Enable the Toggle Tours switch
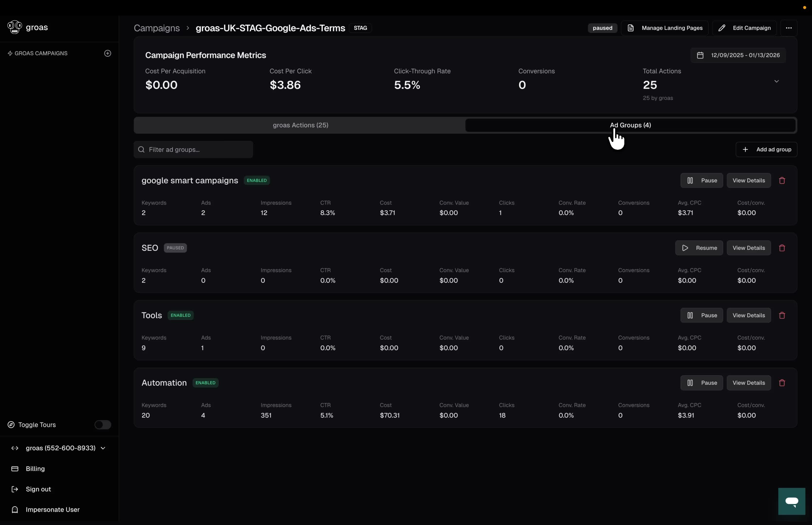The image size is (812, 525). pyautogui.click(x=103, y=425)
